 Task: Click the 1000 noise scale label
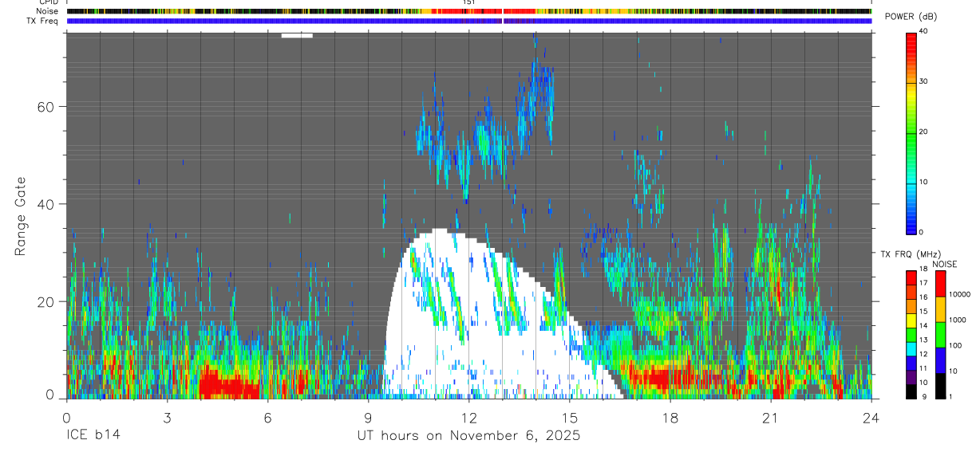[x=957, y=320]
